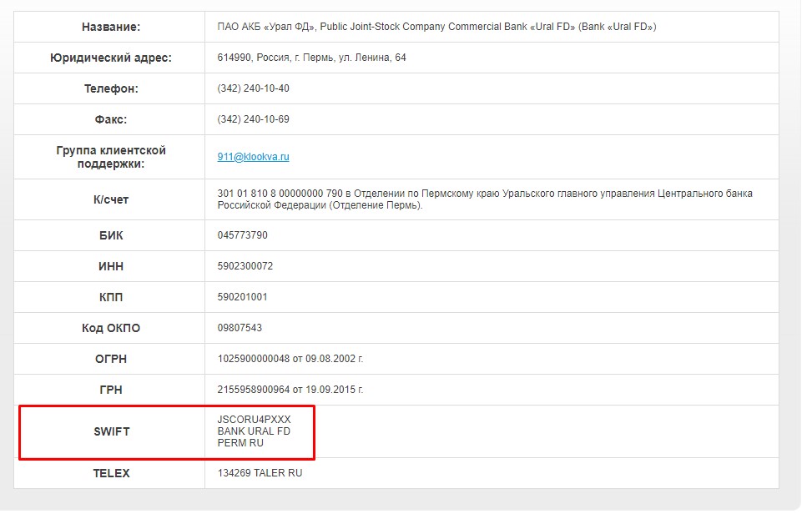The width and height of the screenshot is (812, 519).
Task: Click the SWIFT code JSCORU4PXXX text
Action: tap(254, 420)
